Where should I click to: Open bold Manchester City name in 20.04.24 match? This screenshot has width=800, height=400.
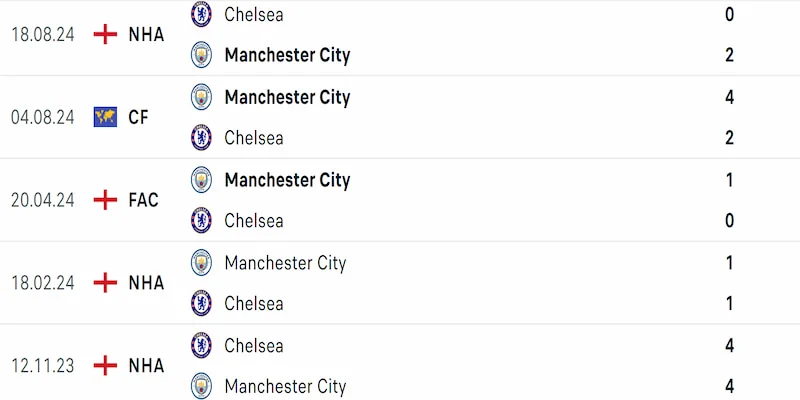[x=287, y=180]
